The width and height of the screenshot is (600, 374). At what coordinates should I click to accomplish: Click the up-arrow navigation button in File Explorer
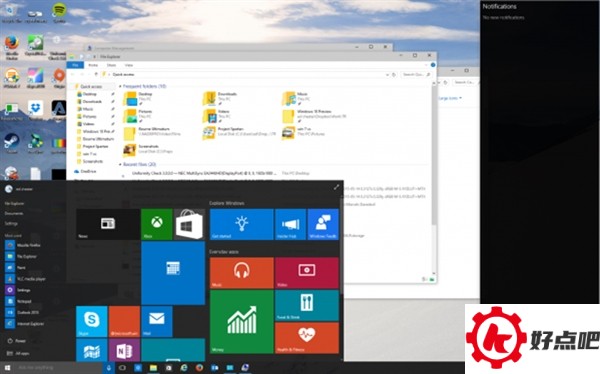tap(96, 75)
